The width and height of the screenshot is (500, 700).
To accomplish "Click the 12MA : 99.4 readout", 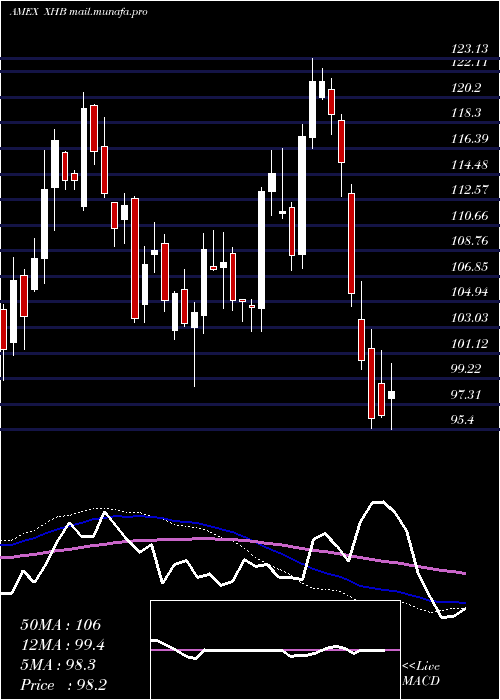I will click(x=63, y=645).
